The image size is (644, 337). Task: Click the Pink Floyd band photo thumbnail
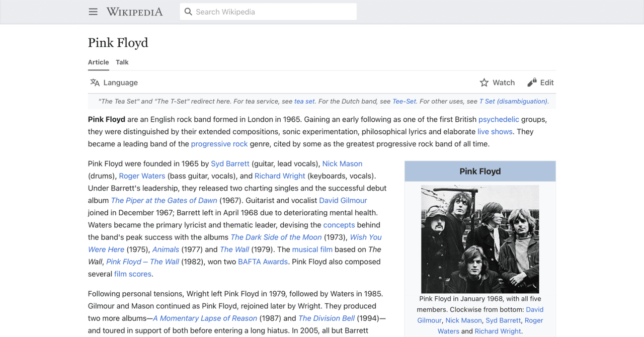click(480, 239)
